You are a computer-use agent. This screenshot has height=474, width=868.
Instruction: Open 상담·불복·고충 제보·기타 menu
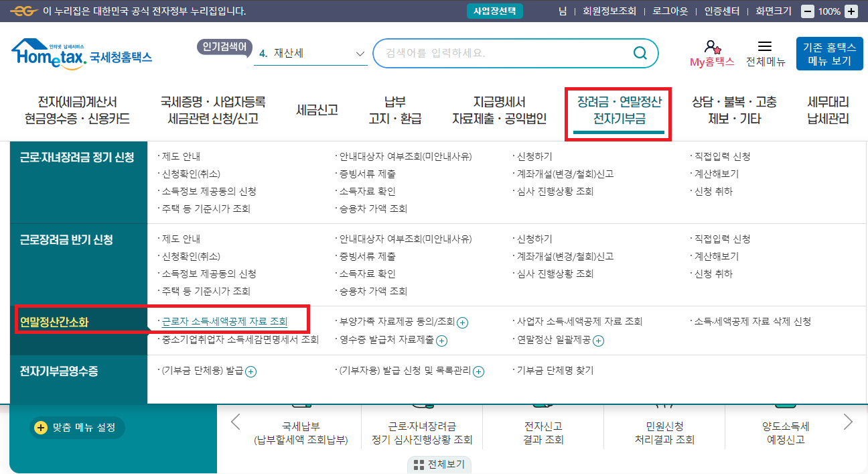pos(734,111)
